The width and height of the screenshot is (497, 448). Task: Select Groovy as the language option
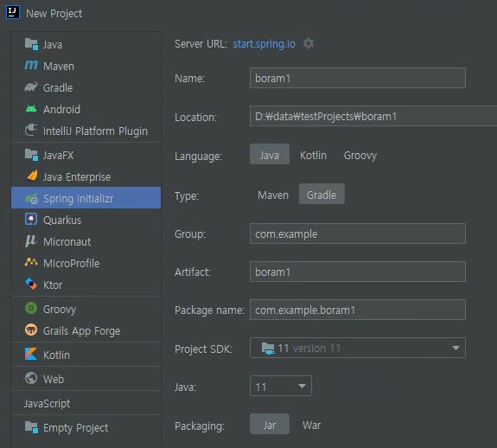point(360,156)
